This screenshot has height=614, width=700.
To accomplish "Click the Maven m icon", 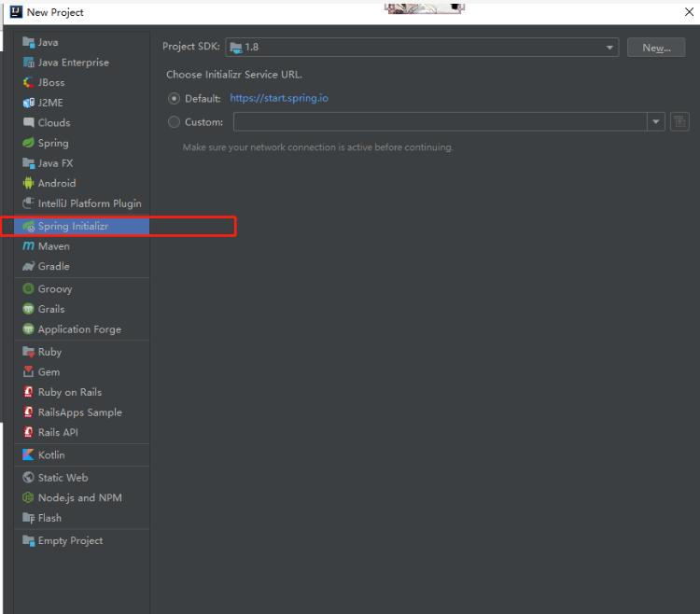I will click(x=29, y=245).
